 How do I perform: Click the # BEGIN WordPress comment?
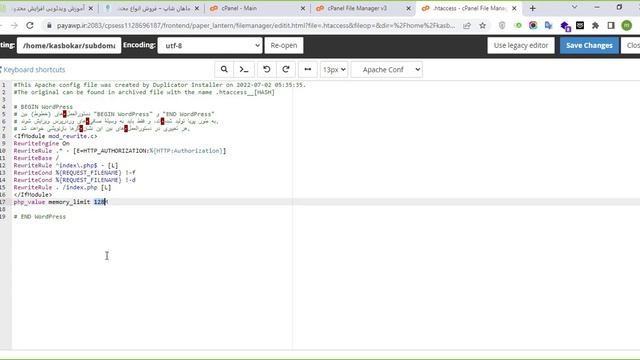click(x=43, y=107)
